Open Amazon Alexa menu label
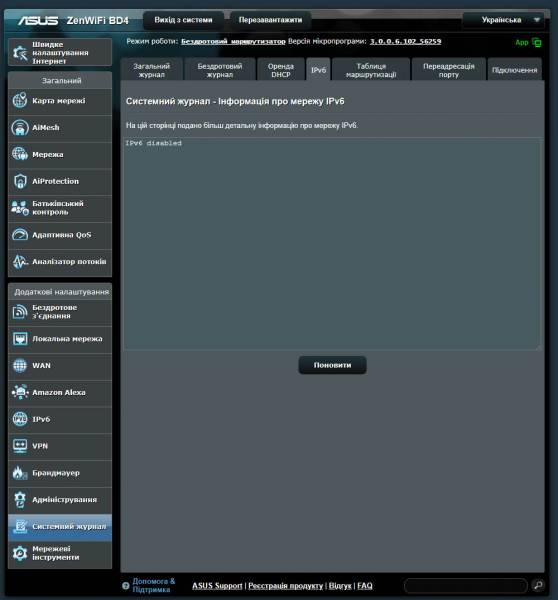 click(x=59, y=392)
